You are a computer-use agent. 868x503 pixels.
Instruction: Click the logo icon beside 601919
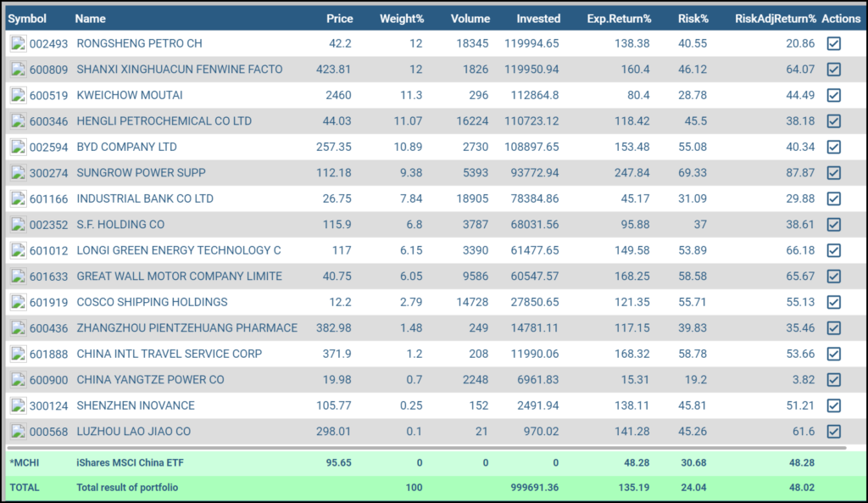pyautogui.click(x=18, y=302)
